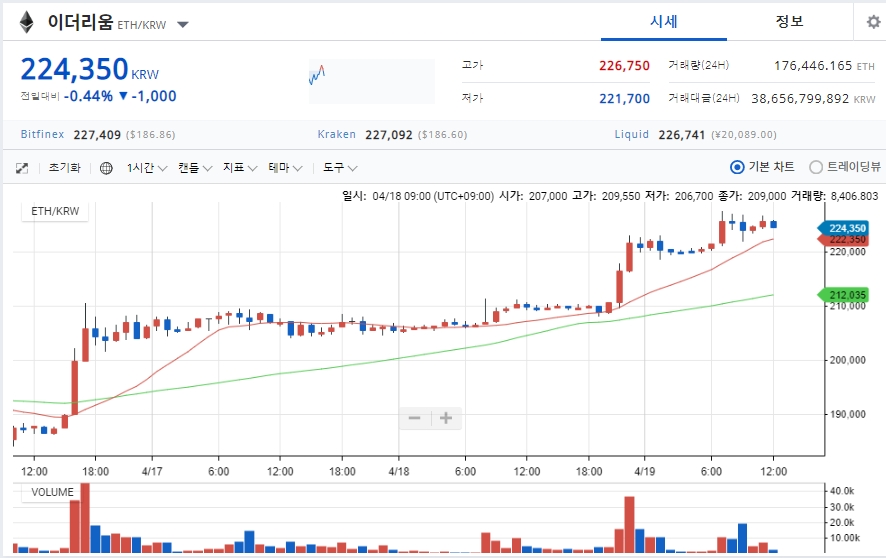Click the fullscreen expand chart icon
The image size is (886, 558).
coord(21,168)
